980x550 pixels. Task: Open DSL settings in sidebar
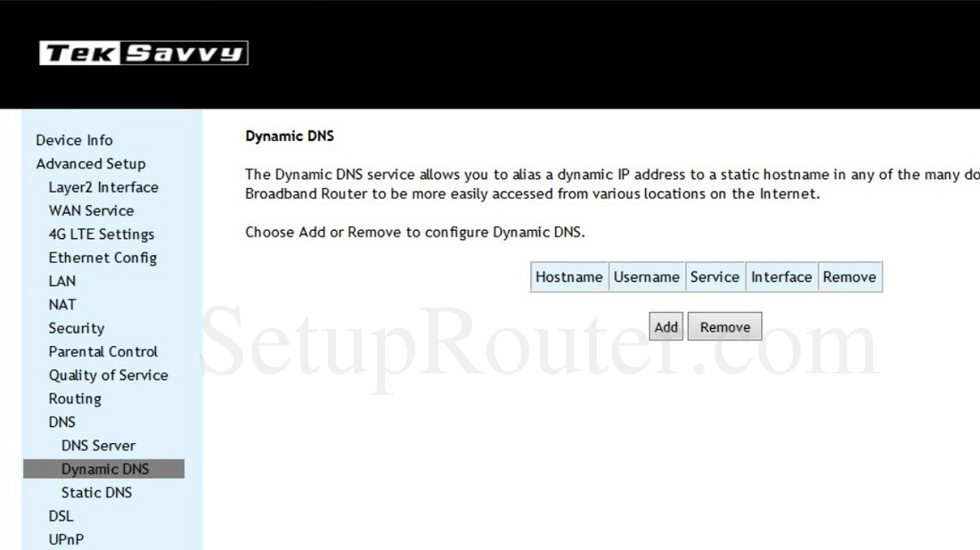(61, 516)
